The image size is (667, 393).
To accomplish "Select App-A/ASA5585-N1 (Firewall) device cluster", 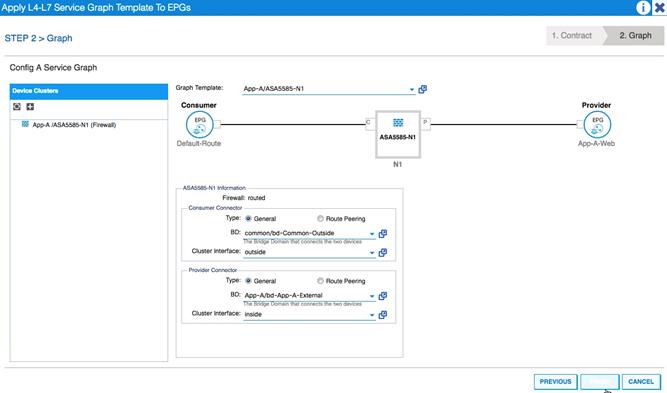I will pyautogui.click(x=74, y=125).
